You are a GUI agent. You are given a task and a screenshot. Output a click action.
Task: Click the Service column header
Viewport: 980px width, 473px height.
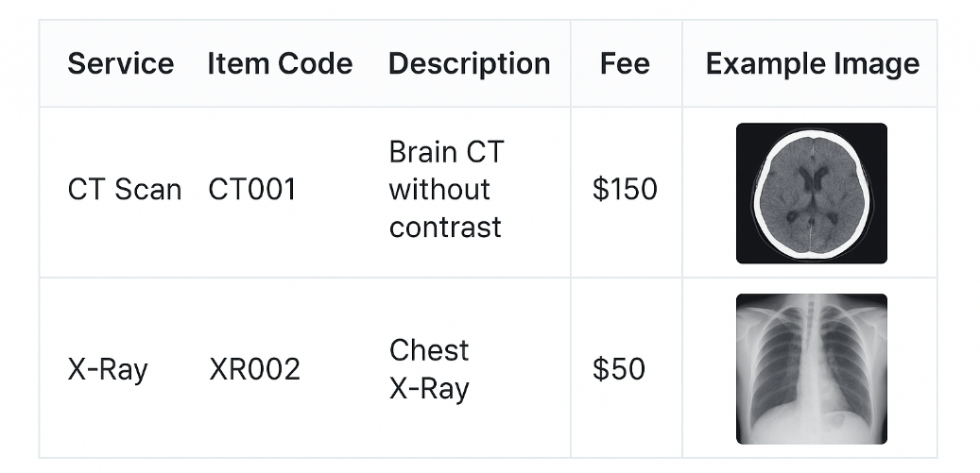point(121,64)
